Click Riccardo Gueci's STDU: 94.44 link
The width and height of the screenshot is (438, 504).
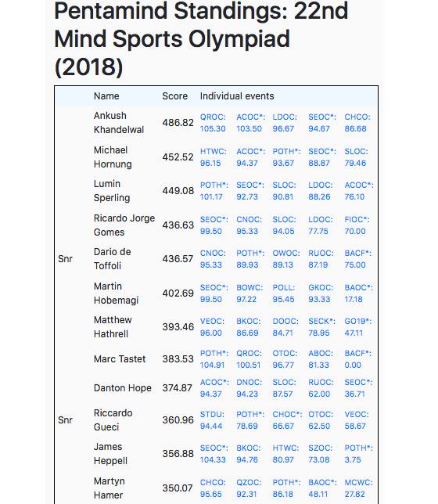212,420
